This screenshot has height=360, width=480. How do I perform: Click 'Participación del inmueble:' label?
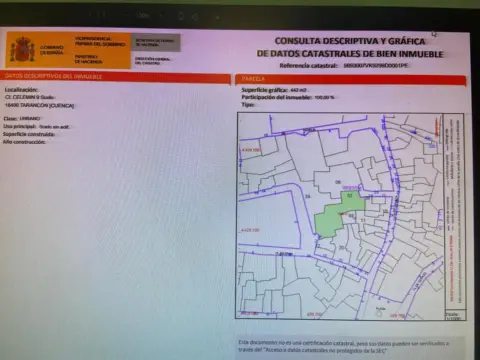click(277, 97)
